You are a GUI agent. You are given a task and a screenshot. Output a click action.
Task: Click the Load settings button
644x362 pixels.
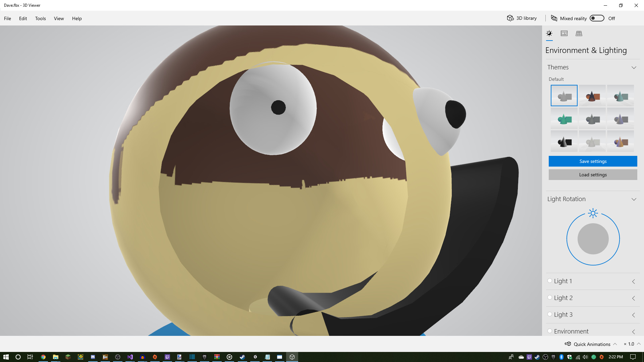click(x=593, y=175)
